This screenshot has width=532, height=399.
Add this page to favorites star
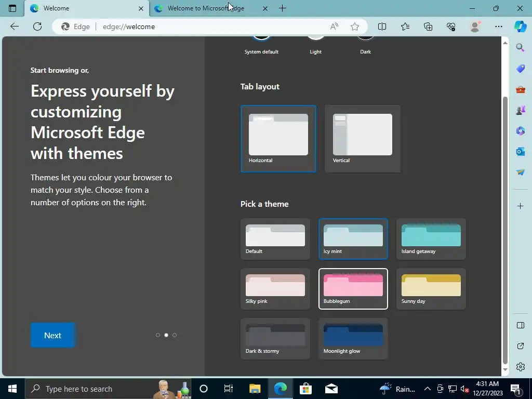click(355, 26)
